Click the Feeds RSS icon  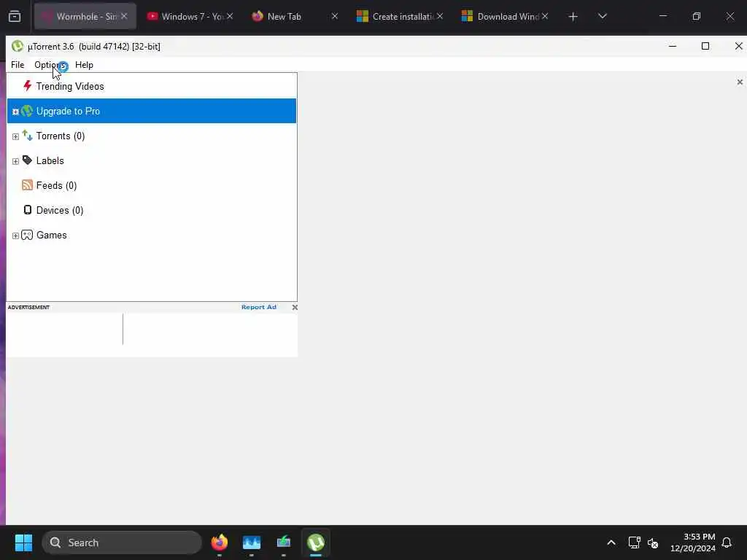click(27, 185)
